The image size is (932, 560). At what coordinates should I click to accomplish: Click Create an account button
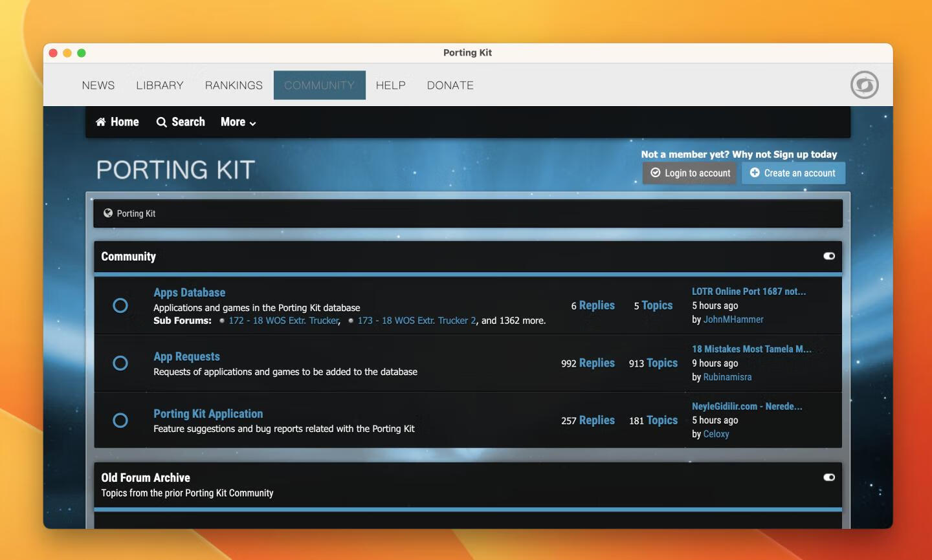point(793,173)
